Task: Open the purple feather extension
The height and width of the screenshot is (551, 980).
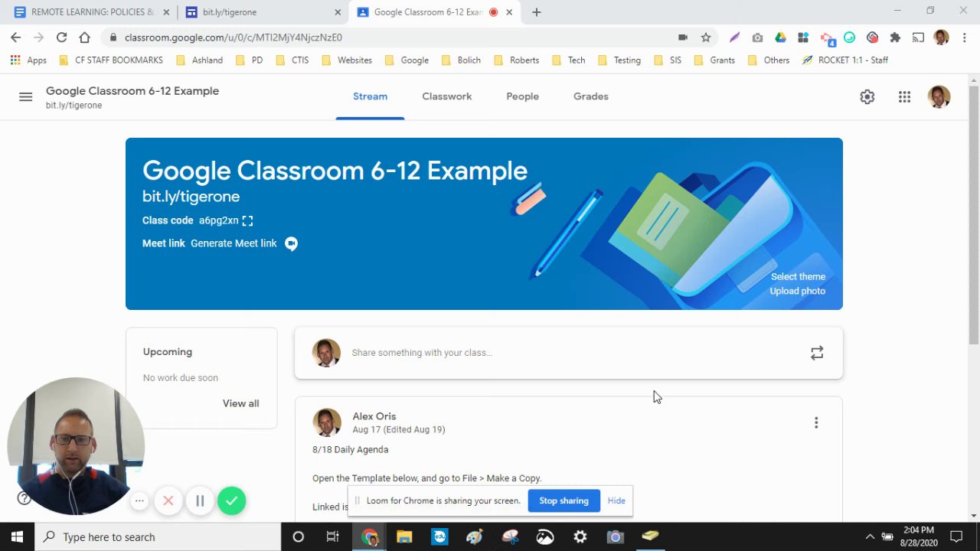Action: [x=734, y=37]
